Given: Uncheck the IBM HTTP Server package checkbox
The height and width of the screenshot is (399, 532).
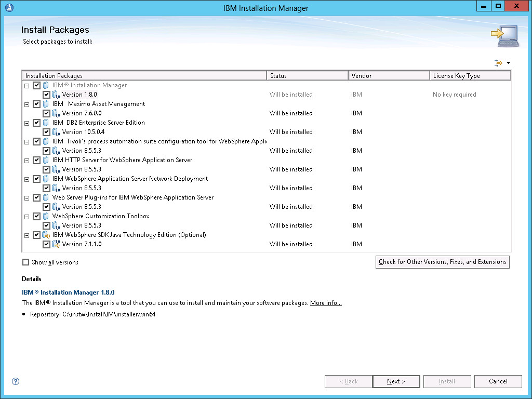Looking at the screenshot, I should click(37, 160).
